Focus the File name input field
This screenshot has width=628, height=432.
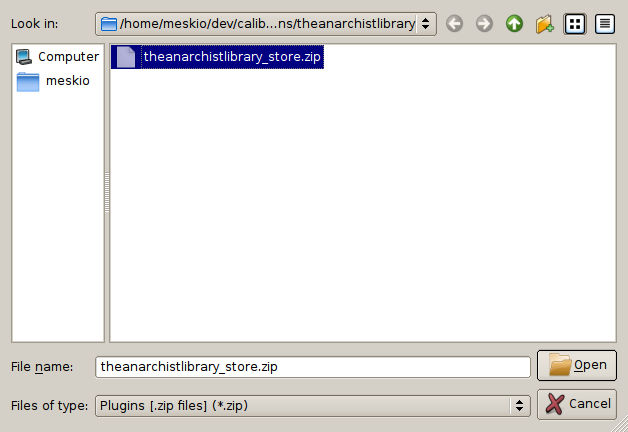313,367
